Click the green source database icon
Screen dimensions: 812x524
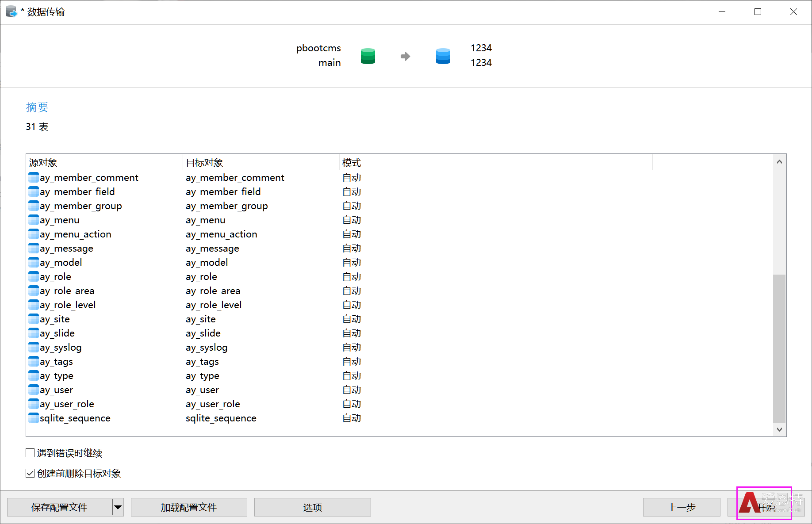tap(368, 56)
